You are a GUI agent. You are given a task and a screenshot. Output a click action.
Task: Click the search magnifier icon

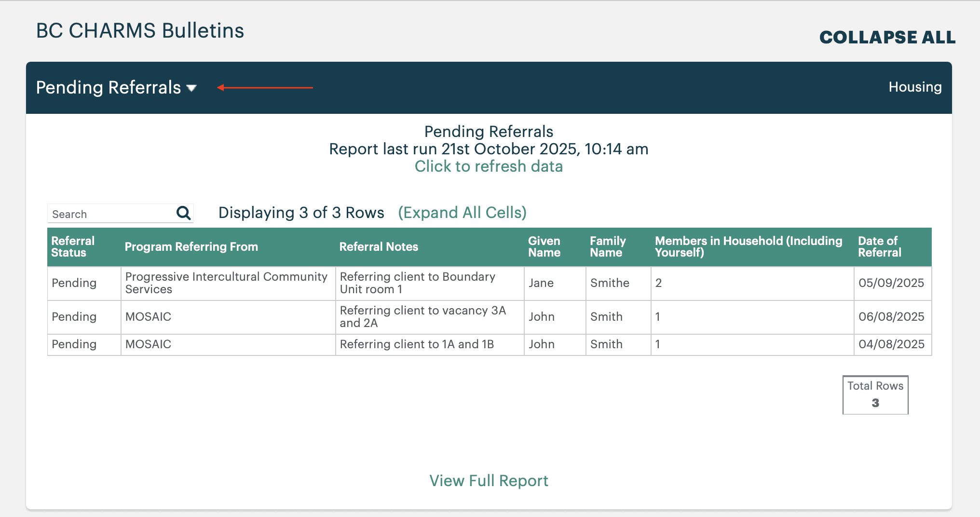[x=184, y=213]
